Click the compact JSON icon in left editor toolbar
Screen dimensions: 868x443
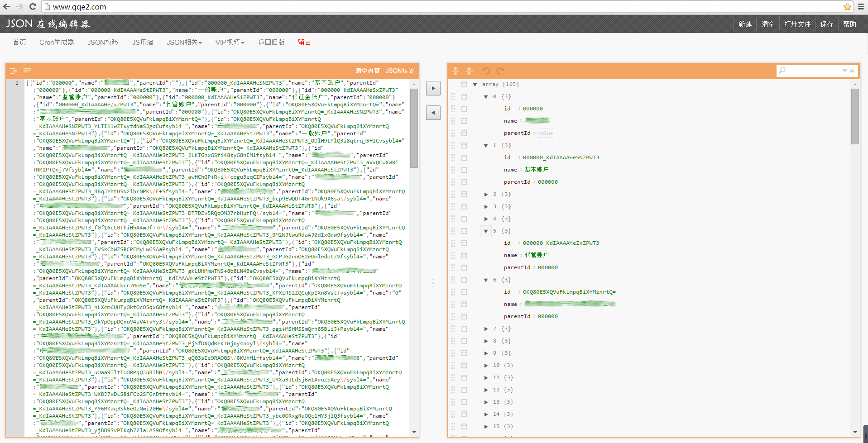click(27, 70)
